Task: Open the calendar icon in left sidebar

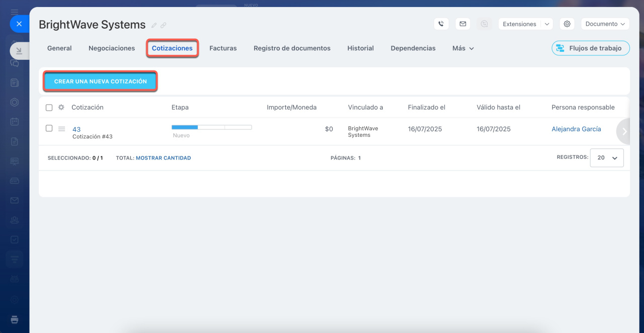Action: tap(15, 122)
